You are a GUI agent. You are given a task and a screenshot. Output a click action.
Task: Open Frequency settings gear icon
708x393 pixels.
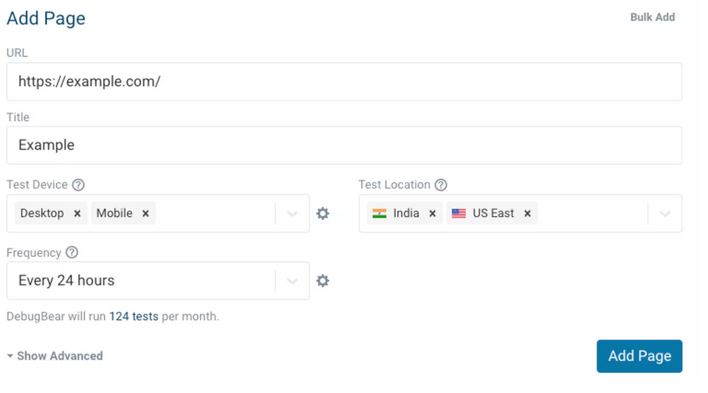click(x=322, y=281)
